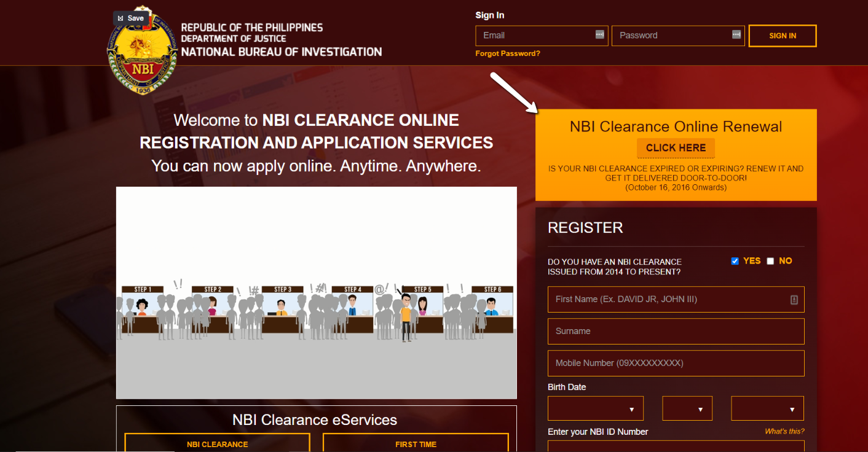Click the contact card icon in First Name field

point(795,299)
